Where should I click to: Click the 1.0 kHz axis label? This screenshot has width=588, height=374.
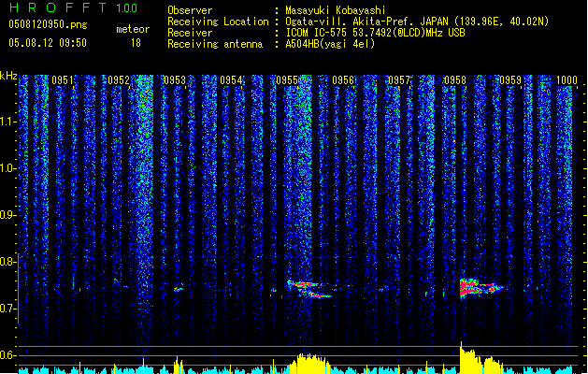pos(8,168)
